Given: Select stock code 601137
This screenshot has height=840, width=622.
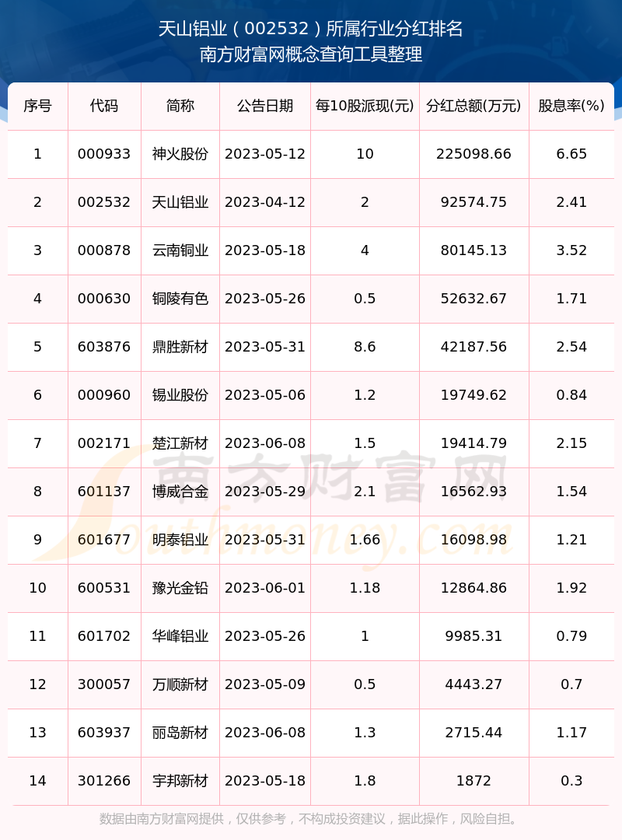Looking at the screenshot, I should coord(104,492).
